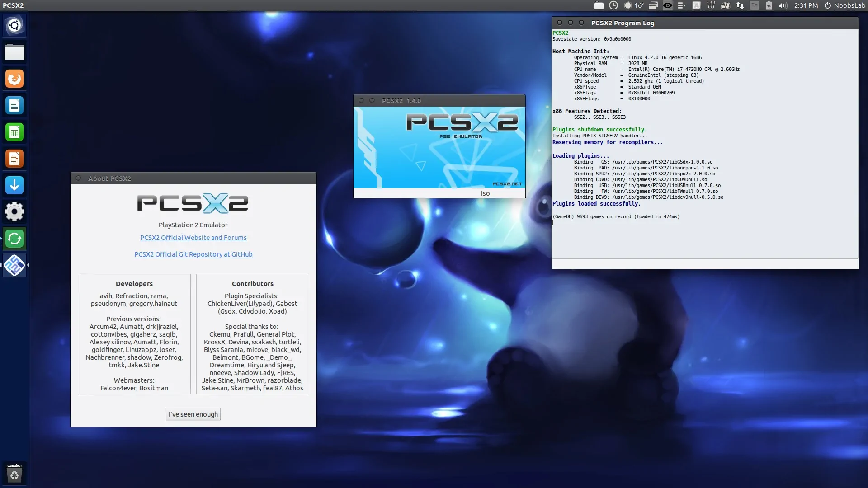Viewport: 868px width, 488px height.
Task: Open the sound volume indicator
Action: coord(783,5)
